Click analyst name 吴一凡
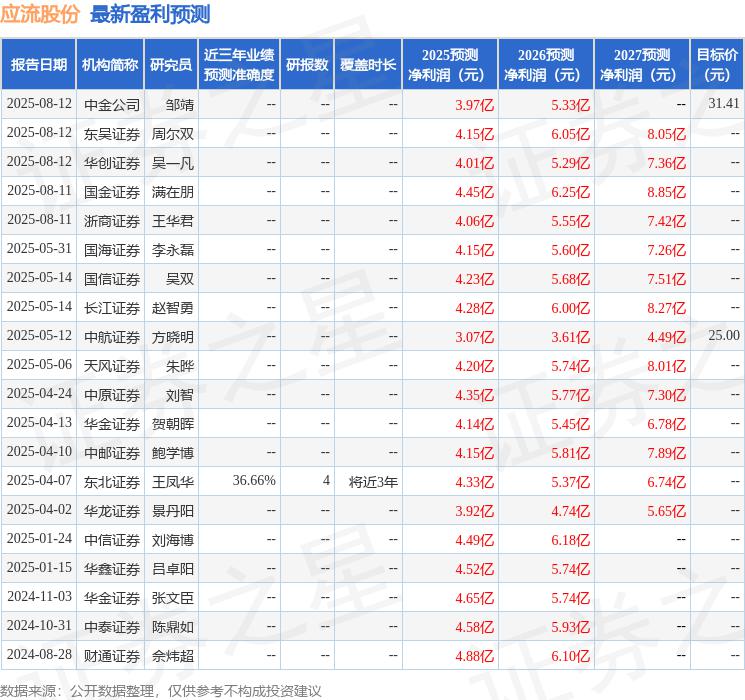 172,163
